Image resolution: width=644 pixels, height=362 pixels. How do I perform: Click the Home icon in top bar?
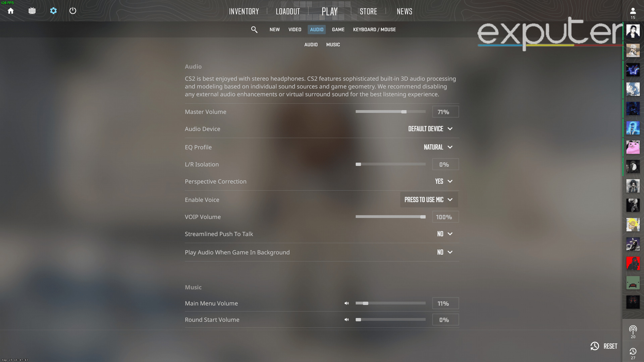(11, 11)
